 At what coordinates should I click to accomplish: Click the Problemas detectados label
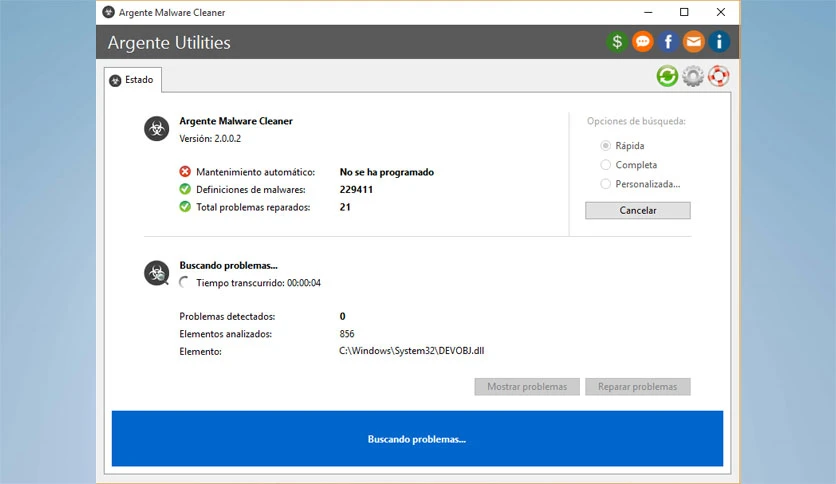227,317
